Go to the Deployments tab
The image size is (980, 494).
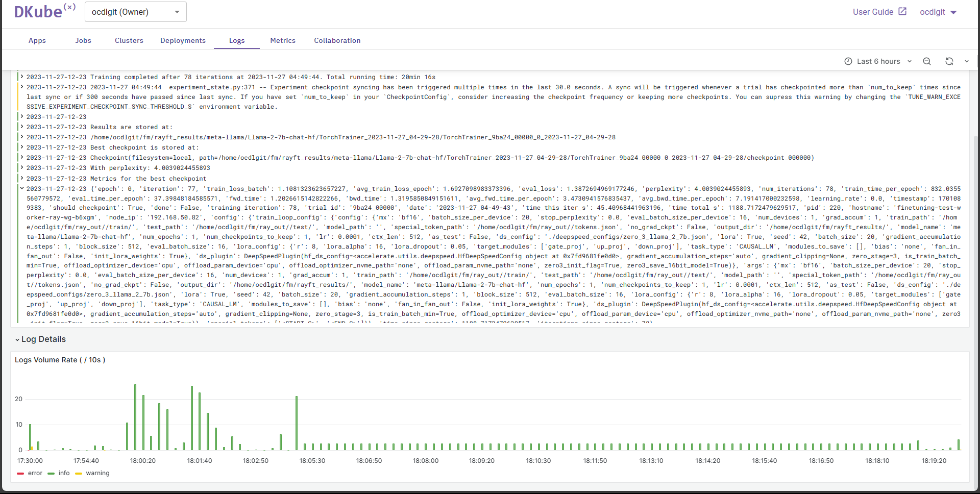183,40
